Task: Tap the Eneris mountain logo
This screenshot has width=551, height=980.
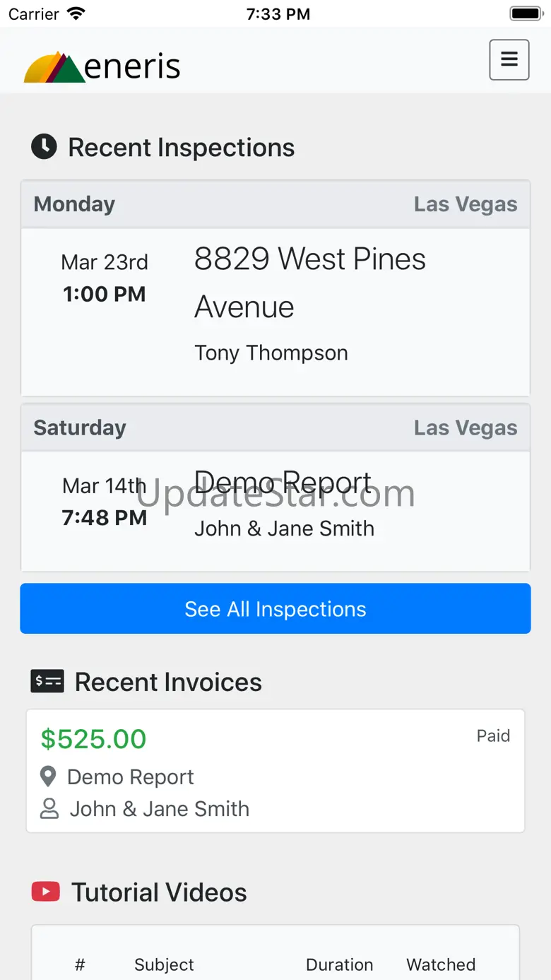Action: (x=54, y=68)
